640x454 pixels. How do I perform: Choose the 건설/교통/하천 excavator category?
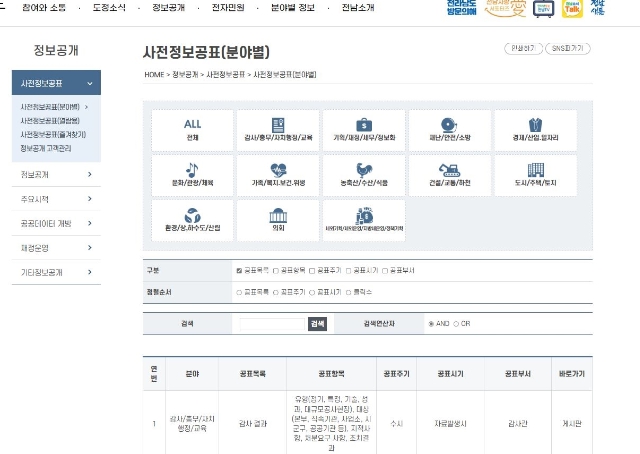point(450,175)
